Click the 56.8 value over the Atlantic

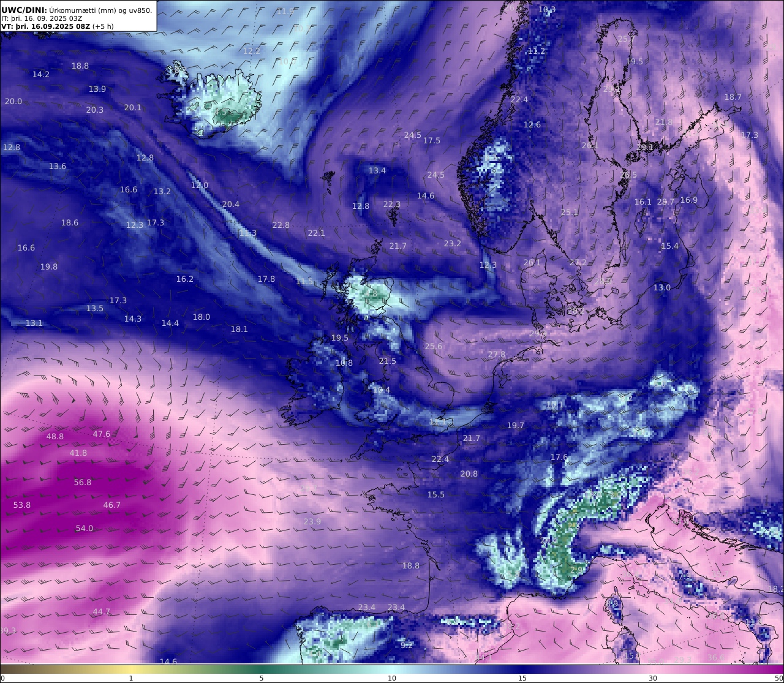coord(83,483)
